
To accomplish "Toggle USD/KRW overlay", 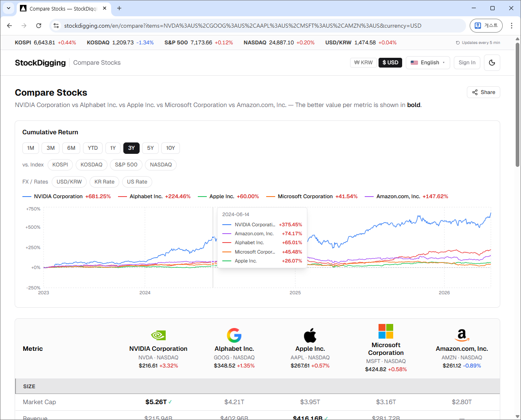I will tap(69, 182).
